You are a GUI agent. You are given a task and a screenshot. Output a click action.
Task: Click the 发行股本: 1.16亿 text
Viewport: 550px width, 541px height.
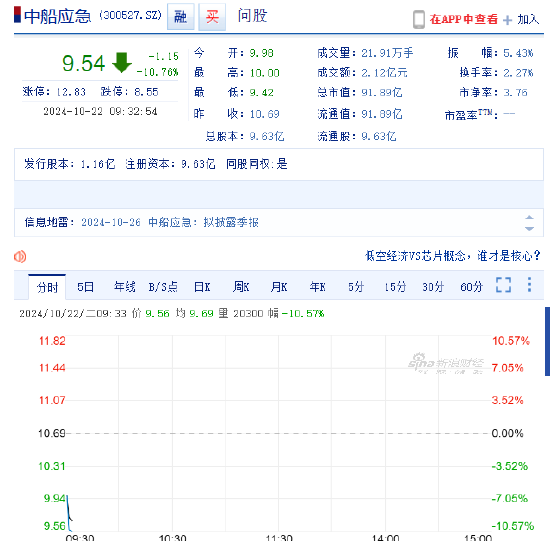[x=69, y=164]
